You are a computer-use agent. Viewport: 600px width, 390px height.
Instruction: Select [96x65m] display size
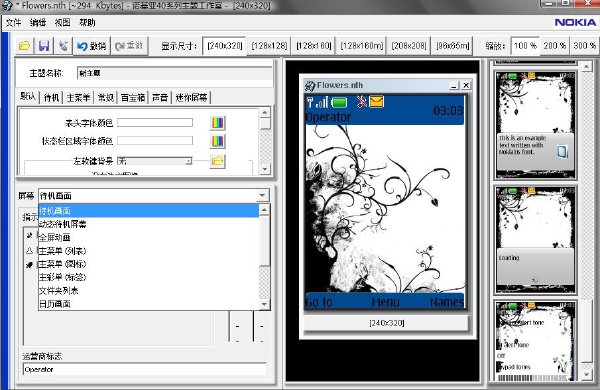tap(453, 46)
